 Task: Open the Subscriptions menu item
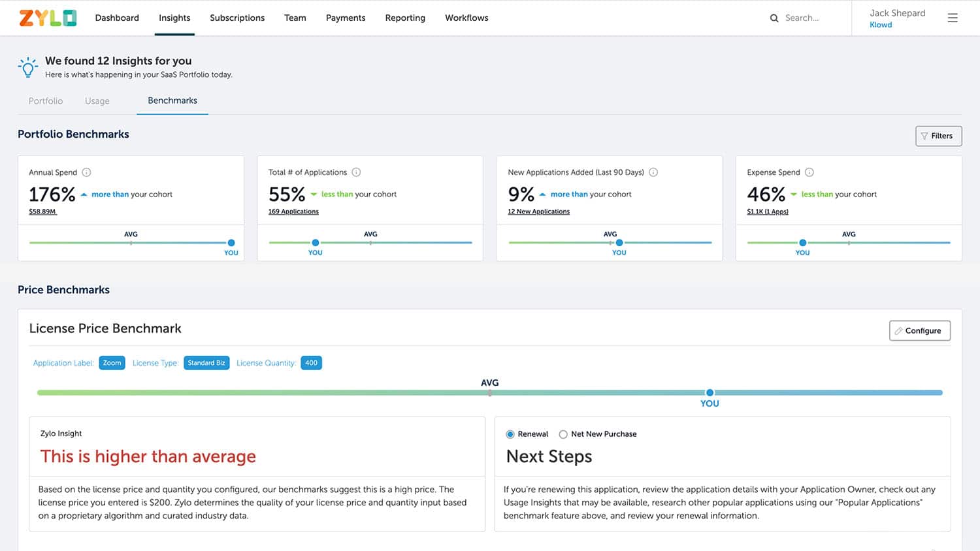point(237,18)
